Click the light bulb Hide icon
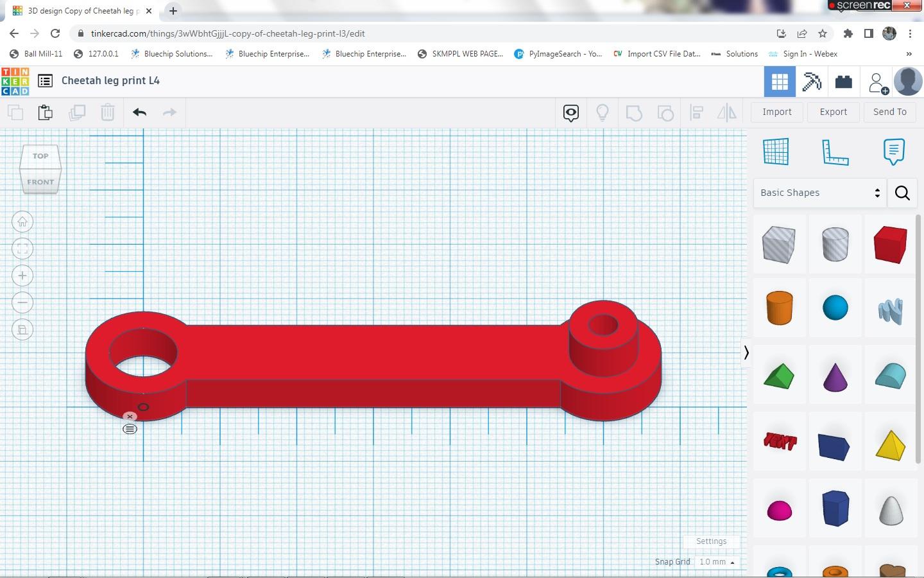 (x=602, y=113)
